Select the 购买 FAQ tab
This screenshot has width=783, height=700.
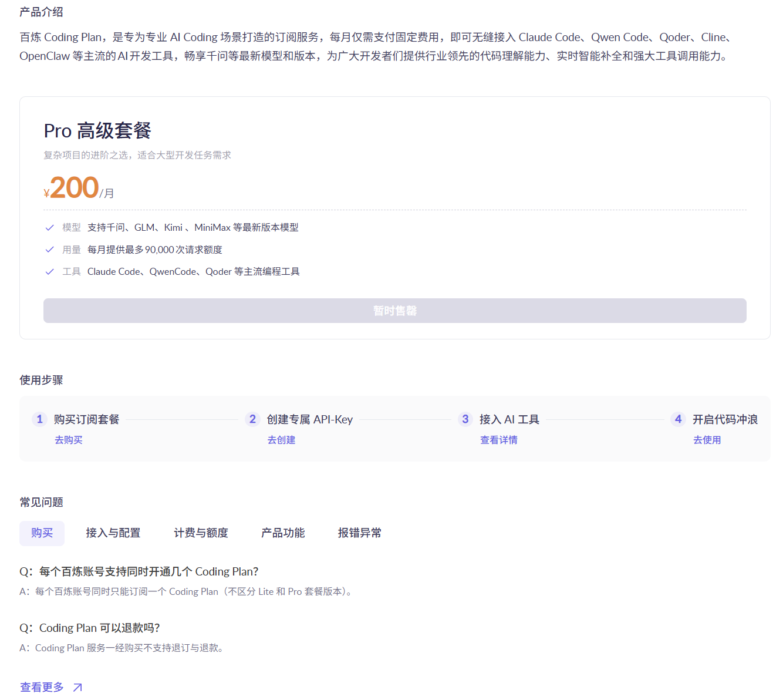42,533
